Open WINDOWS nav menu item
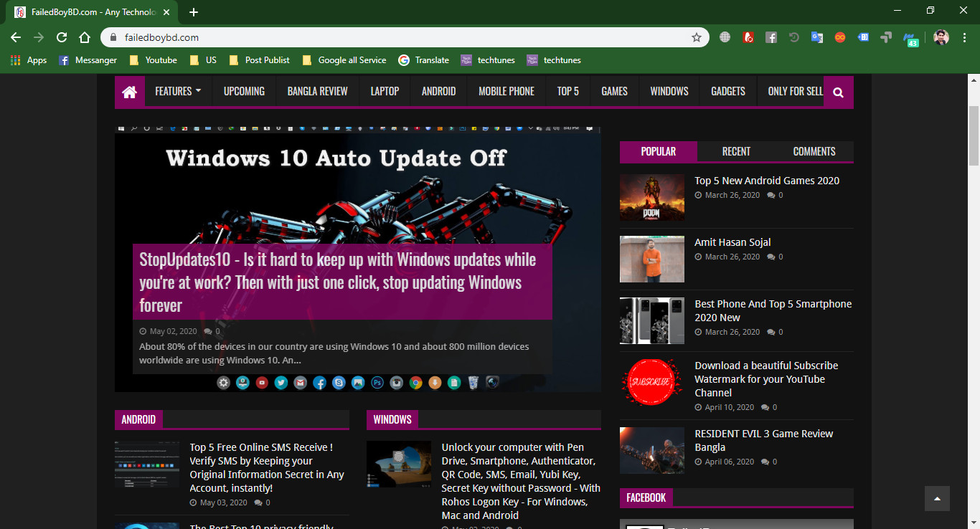This screenshot has width=980, height=529. [x=669, y=92]
